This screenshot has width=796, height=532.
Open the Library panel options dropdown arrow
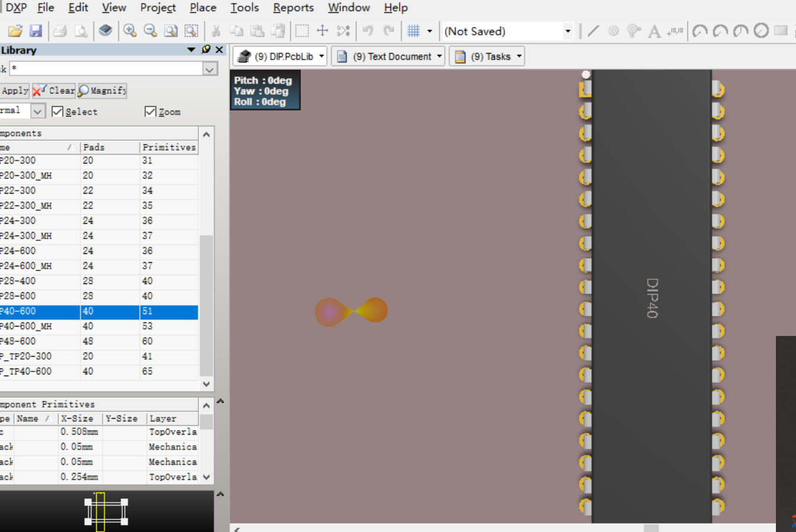(x=191, y=50)
